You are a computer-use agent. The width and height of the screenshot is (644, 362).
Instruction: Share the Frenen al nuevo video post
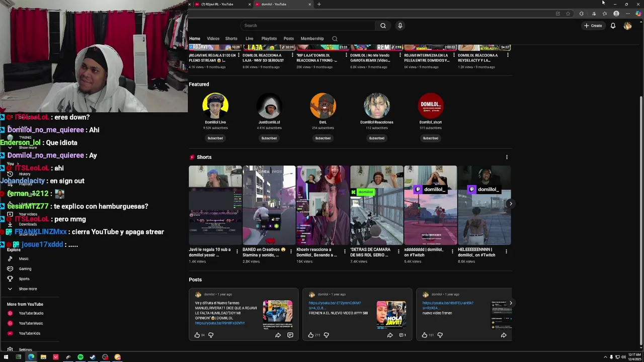click(x=390, y=335)
